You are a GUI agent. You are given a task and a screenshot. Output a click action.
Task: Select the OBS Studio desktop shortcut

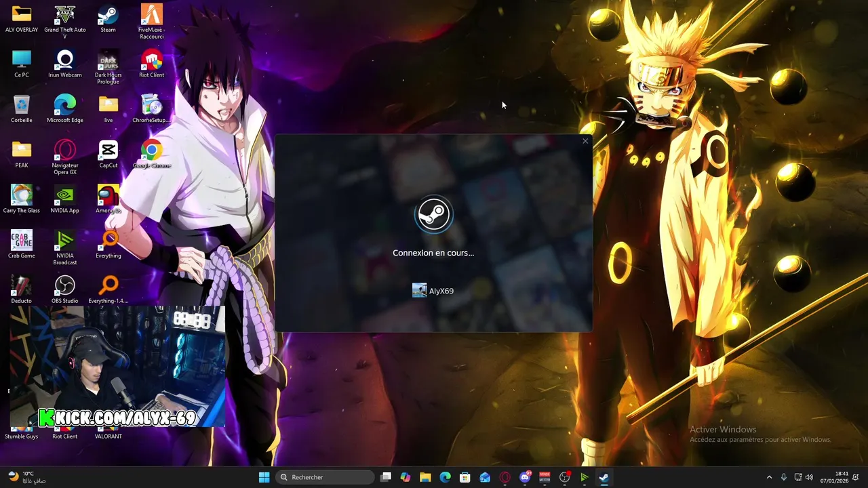65,289
